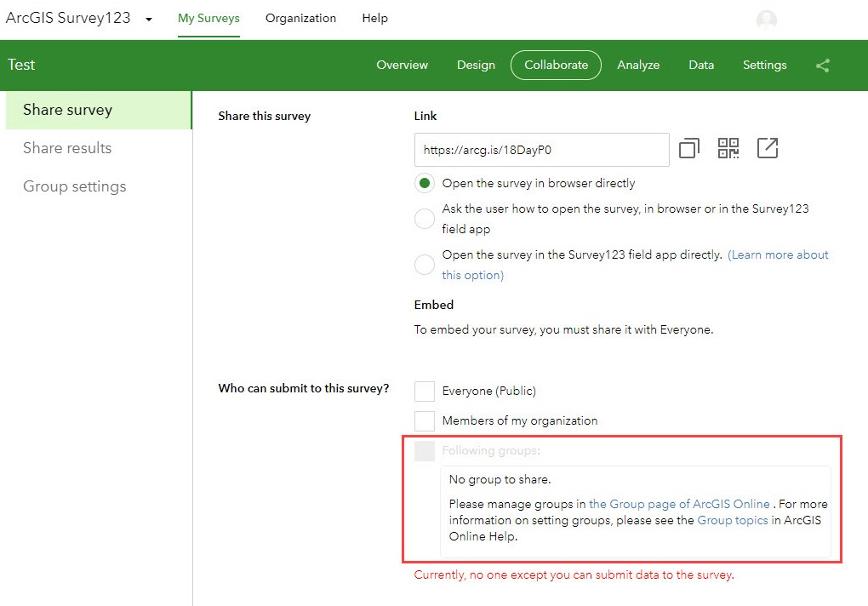Enable Everyone (Public) checkbox
The image size is (868, 606).
coord(425,391)
